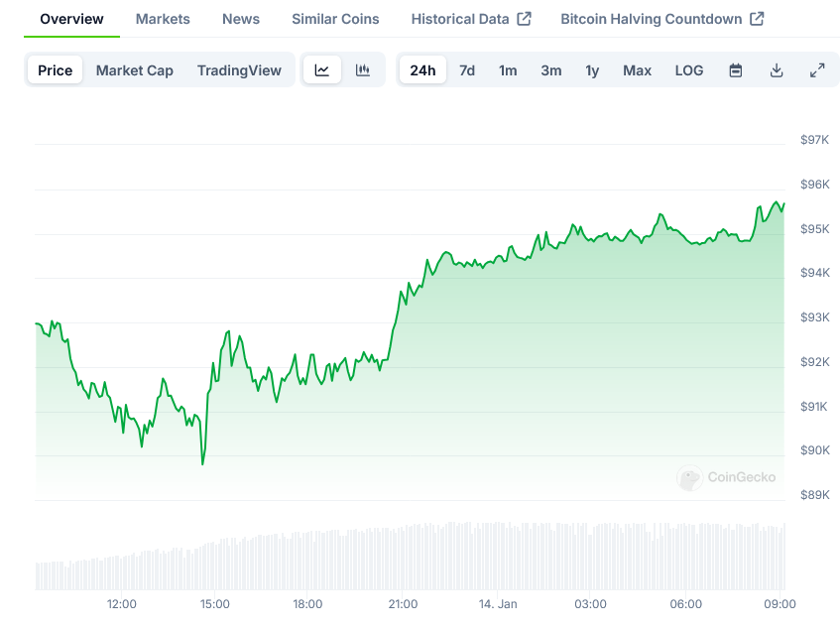The height and width of the screenshot is (629, 840).
Task: Select Price chart mode
Action: pos(56,70)
